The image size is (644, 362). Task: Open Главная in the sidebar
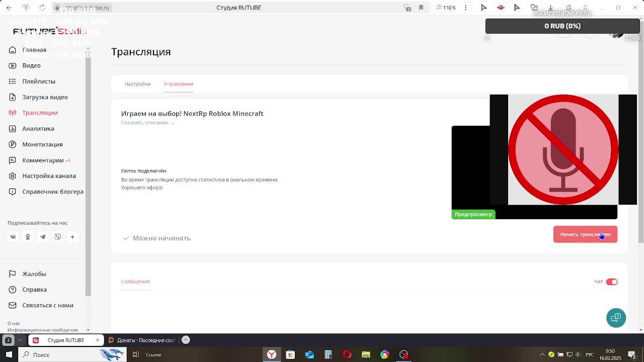point(34,50)
